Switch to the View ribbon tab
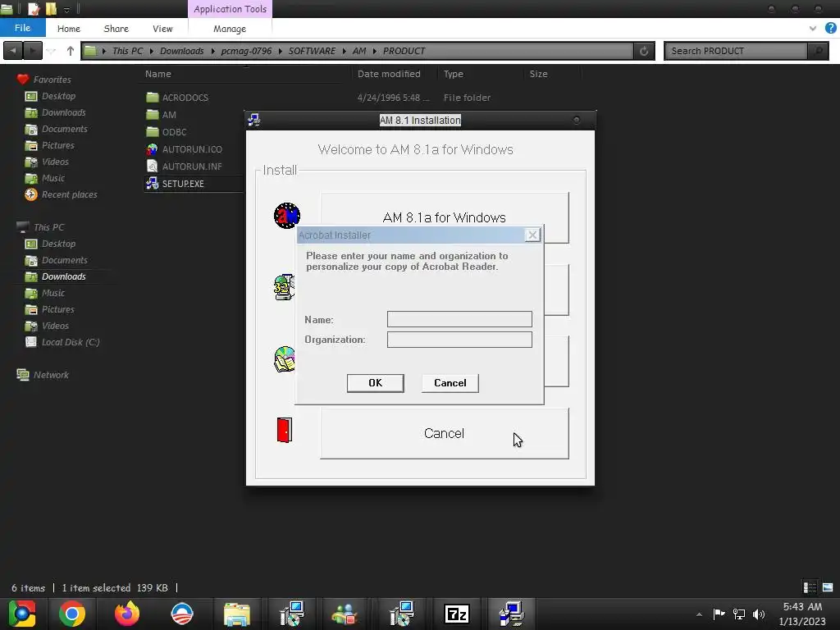Image resolution: width=840 pixels, height=630 pixels. (x=162, y=29)
